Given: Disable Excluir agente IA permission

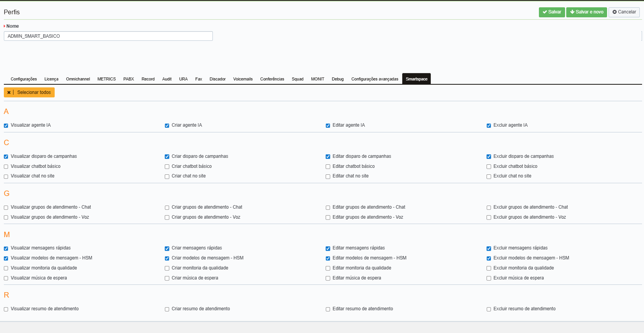Looking at the screenshot, I should click(x=489, y=126).
